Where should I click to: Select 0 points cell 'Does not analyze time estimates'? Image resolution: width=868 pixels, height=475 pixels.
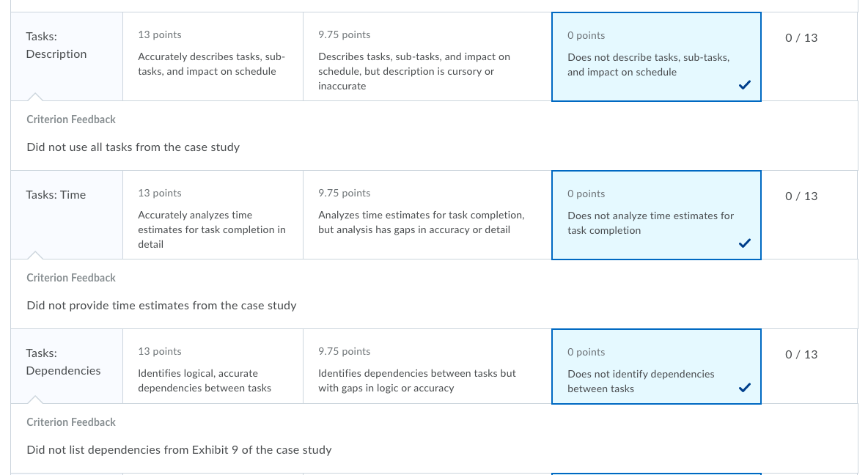657,216
